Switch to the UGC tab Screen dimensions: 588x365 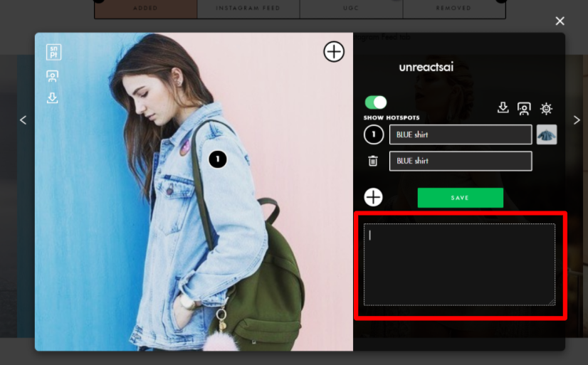pos(351,9)
